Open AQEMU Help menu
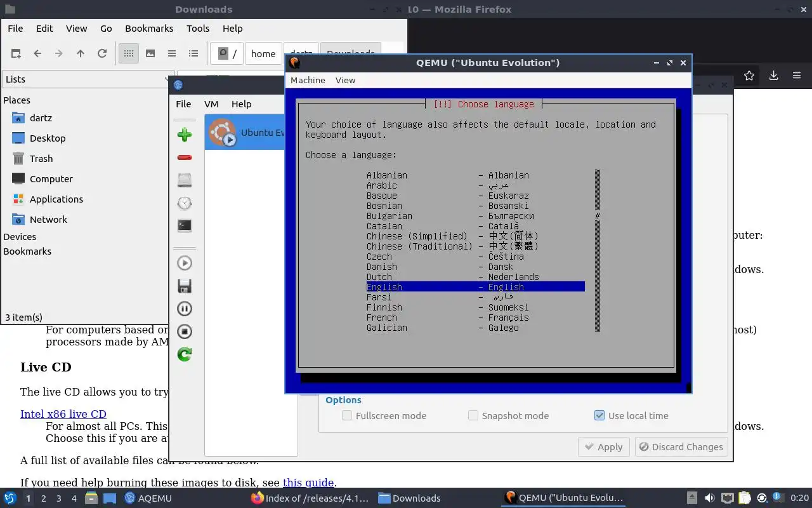The width and height of the screenshot is (812, 508). [241, 104]
